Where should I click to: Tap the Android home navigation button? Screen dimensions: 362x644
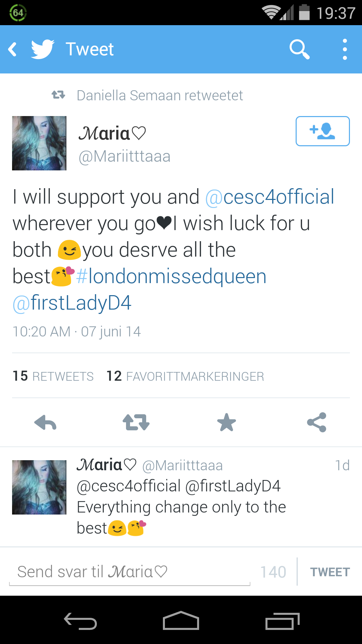click(181, 621)
